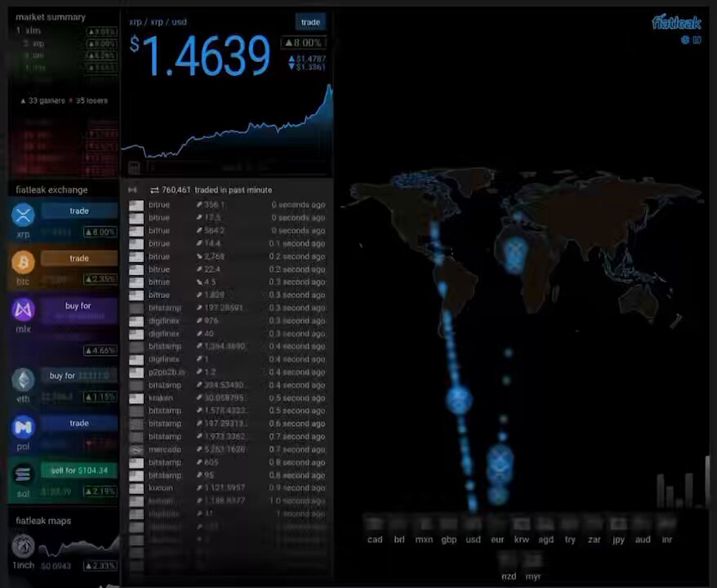Viewport: 717px width, 588px height.
Task: Select the try currency flag
Action: [570, 523]
